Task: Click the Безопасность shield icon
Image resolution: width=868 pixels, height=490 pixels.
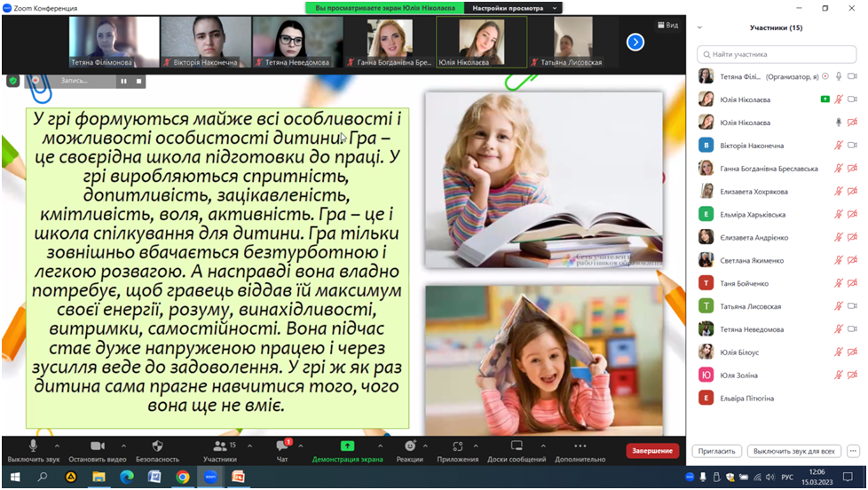Action: click(157, 446)
